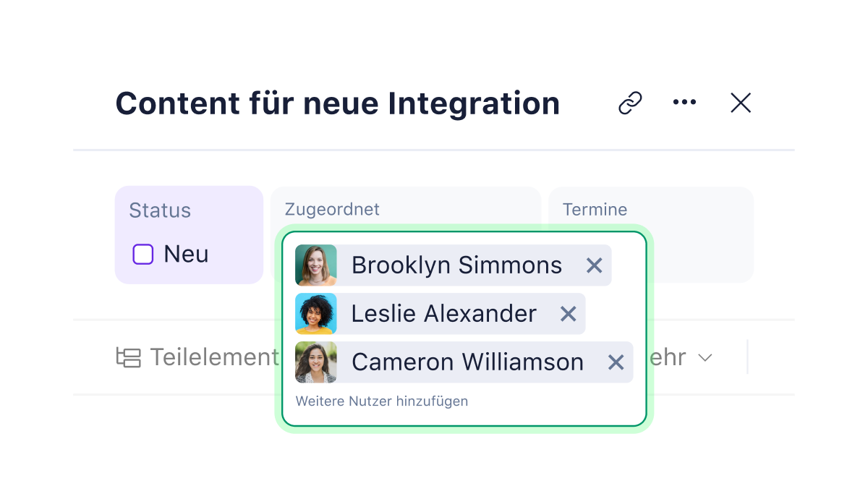The width and height of the screenshot is (868, 486).
Task: Click Leslie Alexander's avatar photo
Action: click(x=316, y=314)
